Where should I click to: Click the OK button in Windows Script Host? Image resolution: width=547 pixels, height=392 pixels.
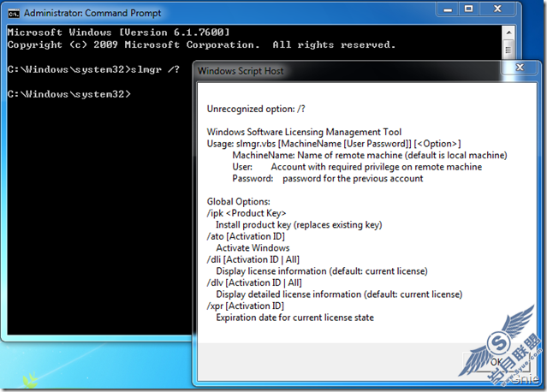click(496, 362)
